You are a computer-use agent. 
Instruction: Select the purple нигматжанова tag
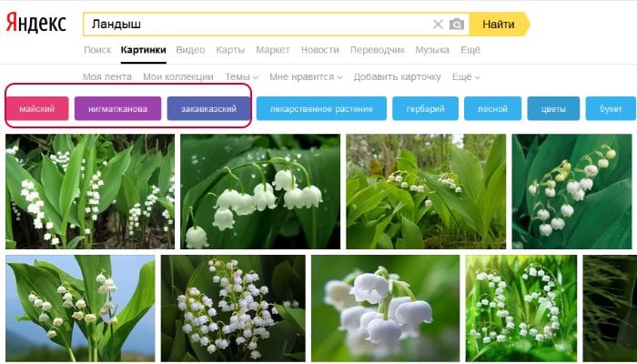[117, 108]
